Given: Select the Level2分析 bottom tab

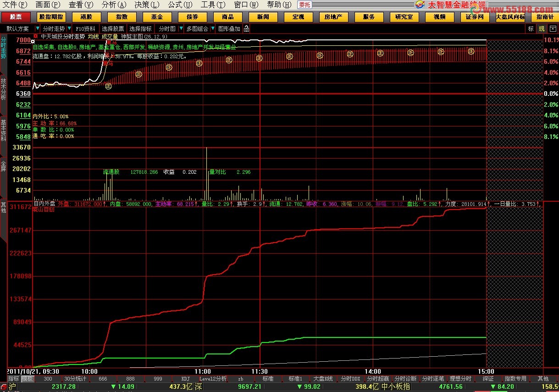Looking at the screenshot, I should click(213, 379).
